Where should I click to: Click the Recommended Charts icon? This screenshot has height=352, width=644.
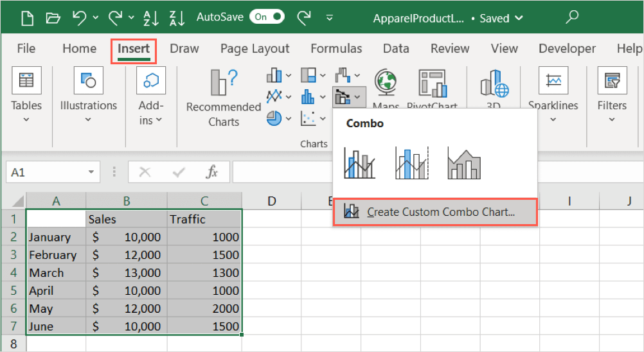pyautogui.click(x=223, y=82)
